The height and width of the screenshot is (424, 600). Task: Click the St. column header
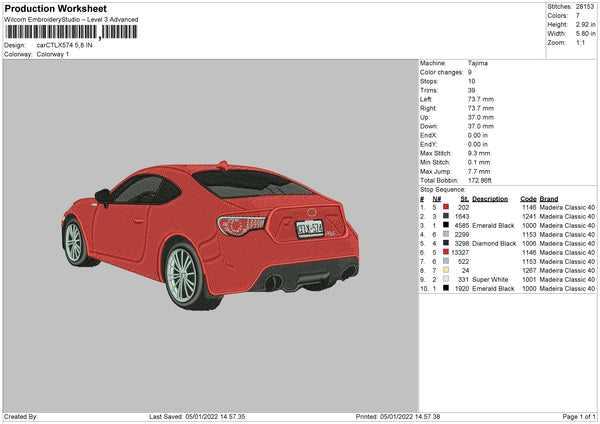[465, 198]
